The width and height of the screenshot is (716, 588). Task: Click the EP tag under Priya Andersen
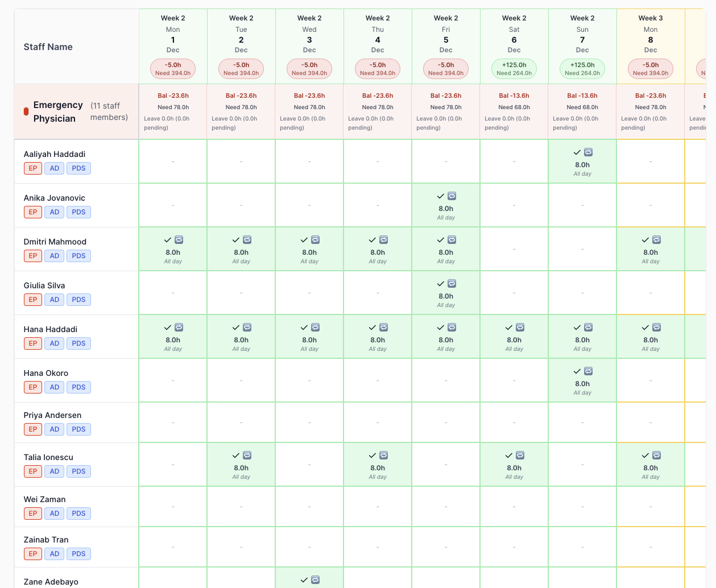(33, 429)
